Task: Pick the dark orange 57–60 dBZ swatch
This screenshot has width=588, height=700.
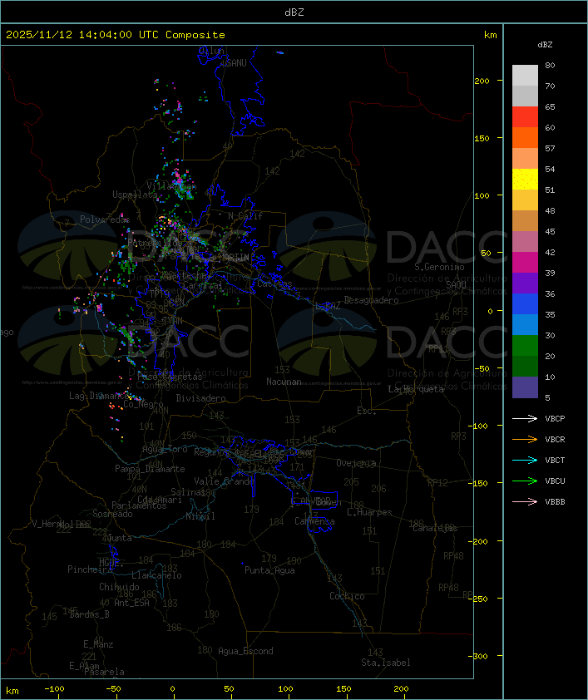Action: click(x=525, y=137)
